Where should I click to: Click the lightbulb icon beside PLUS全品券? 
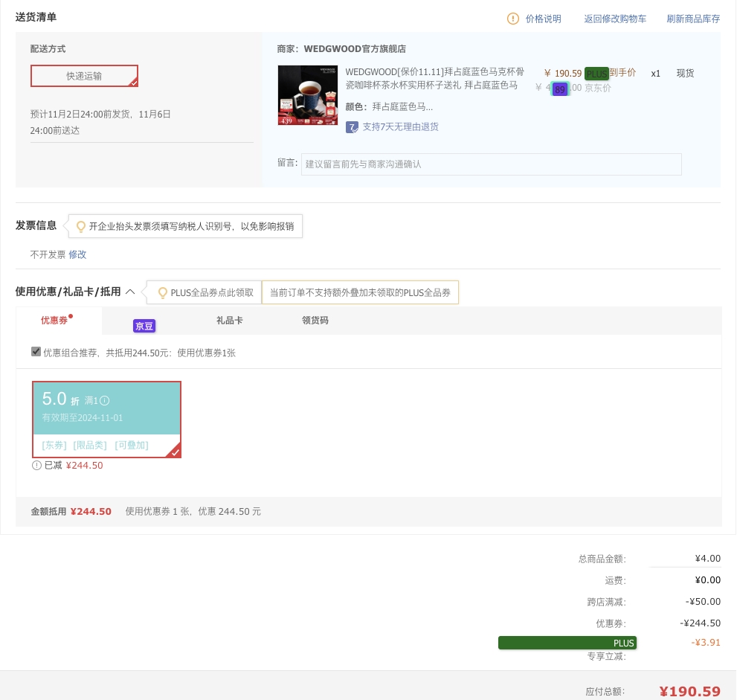coord(163,293)
